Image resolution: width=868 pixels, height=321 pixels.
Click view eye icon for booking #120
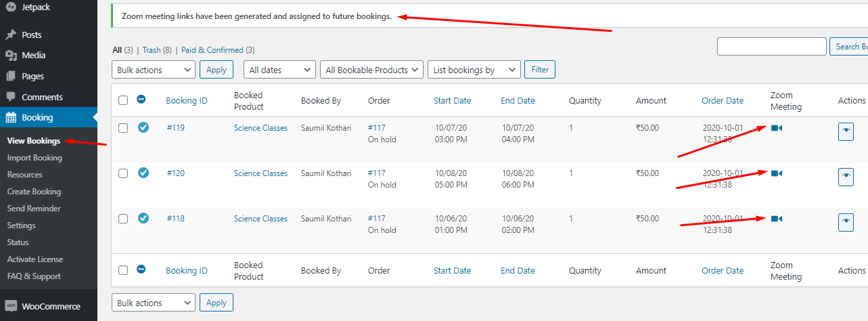pos(846,177)
